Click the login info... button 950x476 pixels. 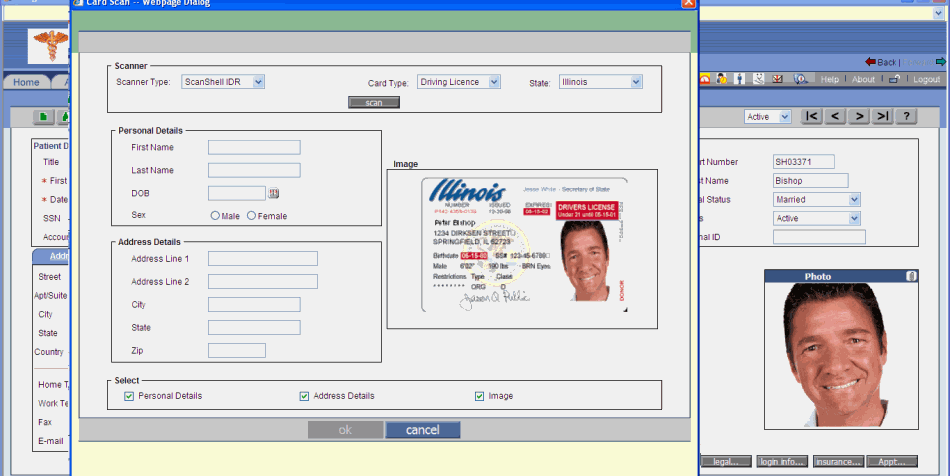(x=782, y=461)
